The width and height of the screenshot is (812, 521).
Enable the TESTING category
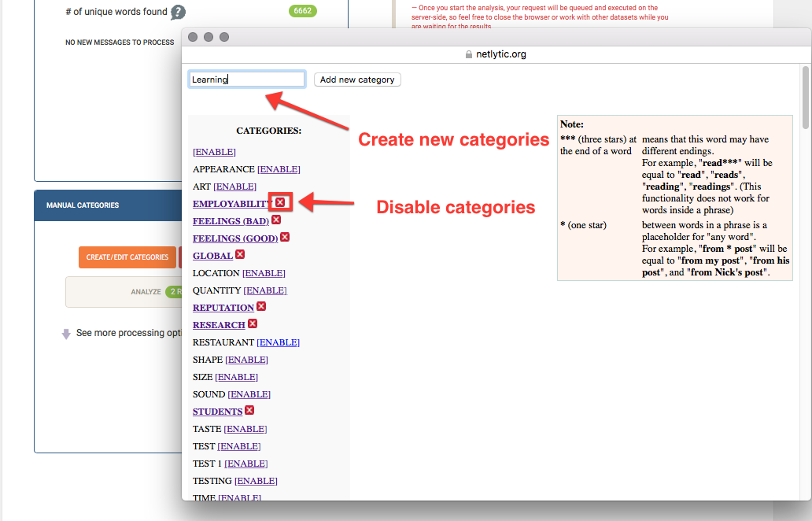256,480
